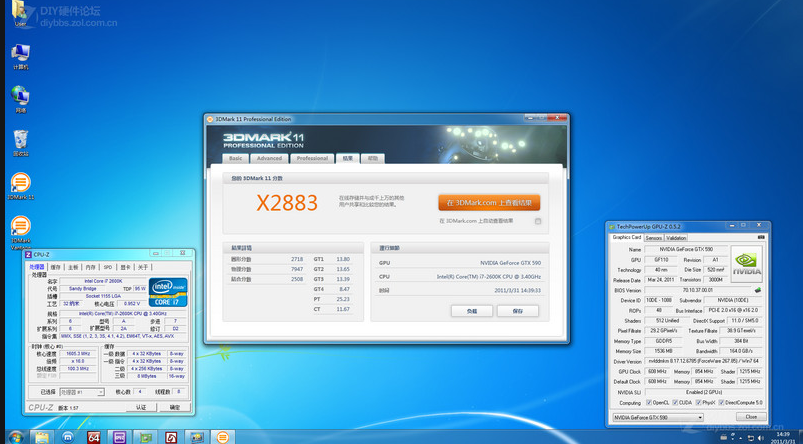Enable automatic result viewing on 3DMark.com checkbox
Viewport: 803px width, 444px height.
point(538,221)
